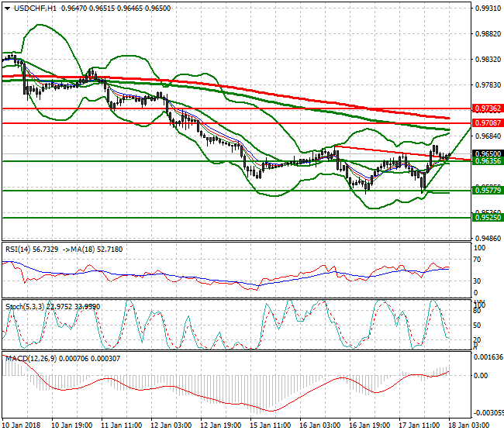Click the RSI scale value 30
This screenshot has width=504, height=434.
[478, 281]
